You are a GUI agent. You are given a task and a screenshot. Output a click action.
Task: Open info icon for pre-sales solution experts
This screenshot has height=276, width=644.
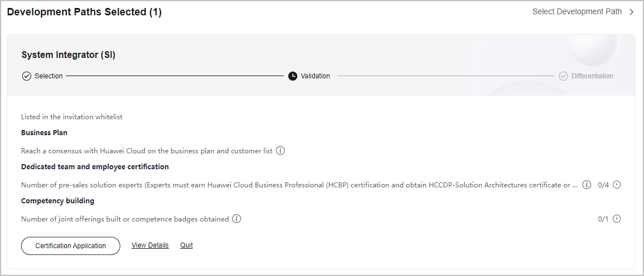pos(587,185)
